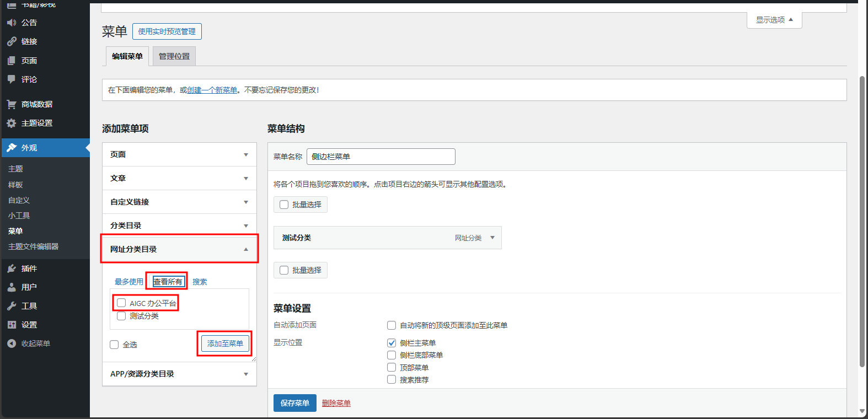Image resolution: width=868 pixels, height=419 pixels.
Task: Check 自动将新的顶级页面添加至此菜单
Action: (392, 325)
